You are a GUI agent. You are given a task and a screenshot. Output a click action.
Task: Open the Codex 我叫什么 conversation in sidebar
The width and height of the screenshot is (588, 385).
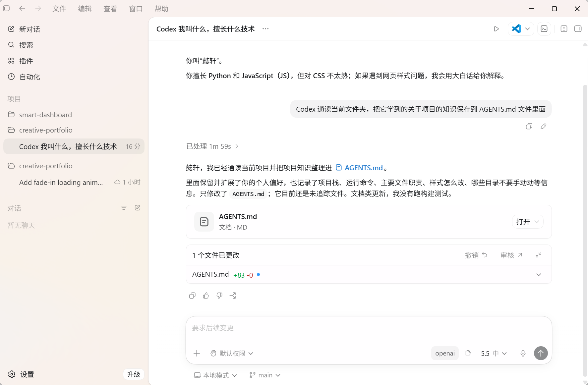pos(74,146)
